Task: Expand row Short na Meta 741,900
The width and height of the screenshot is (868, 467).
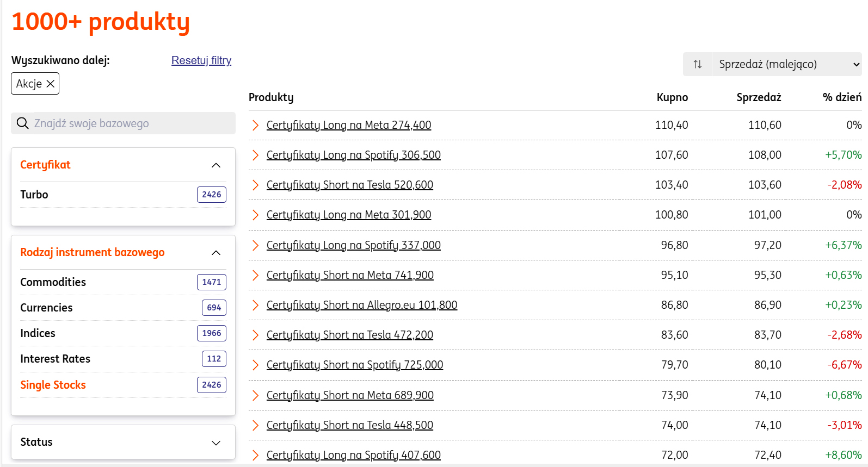Action: point(255,275)
